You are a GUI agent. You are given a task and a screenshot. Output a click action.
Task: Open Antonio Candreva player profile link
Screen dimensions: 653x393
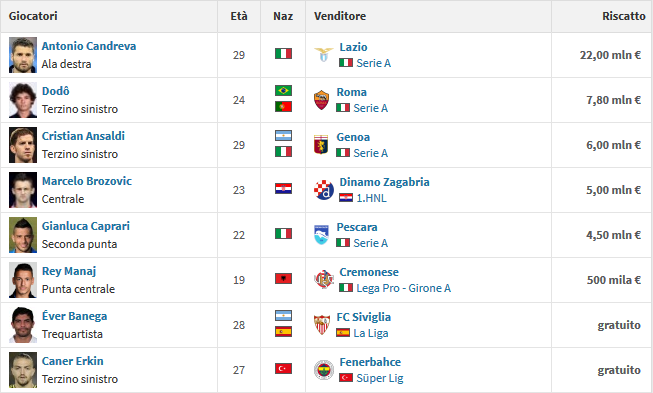89,46
